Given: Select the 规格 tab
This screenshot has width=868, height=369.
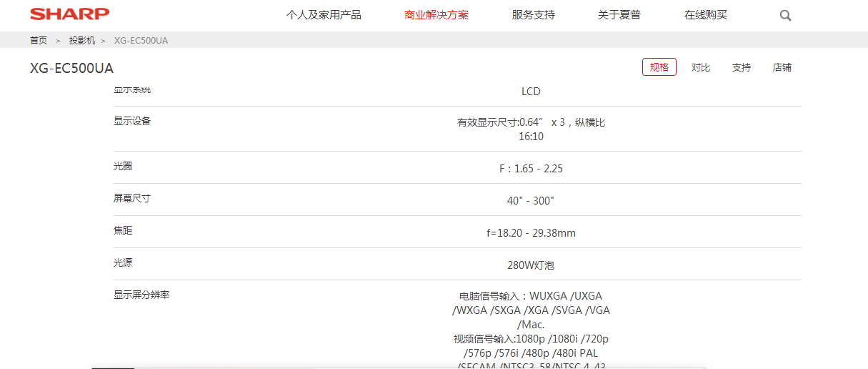Looking at the screenshot, I should pyautogui.click(x=659, y=67).
